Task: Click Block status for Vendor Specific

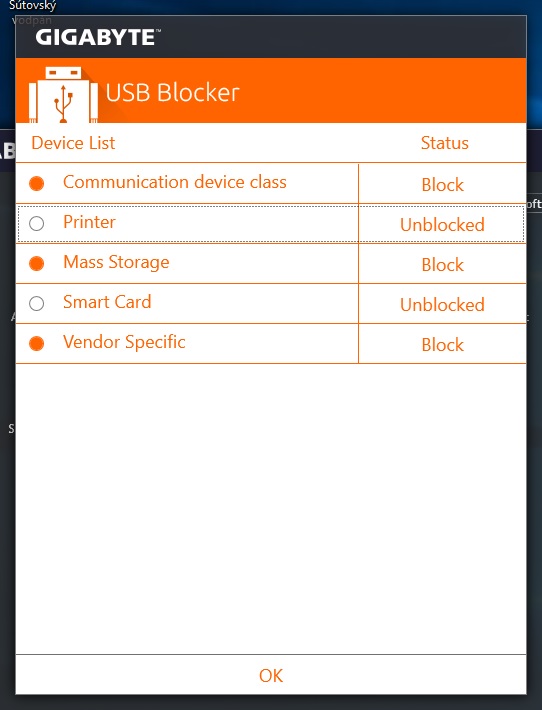Action: point(442,345)
